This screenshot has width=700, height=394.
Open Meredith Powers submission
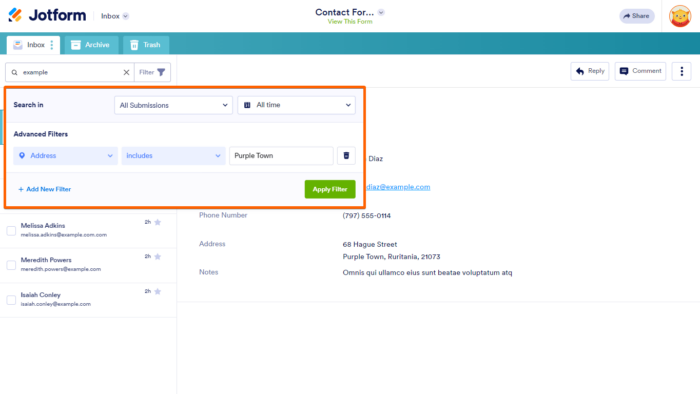[x=88, y=265]
